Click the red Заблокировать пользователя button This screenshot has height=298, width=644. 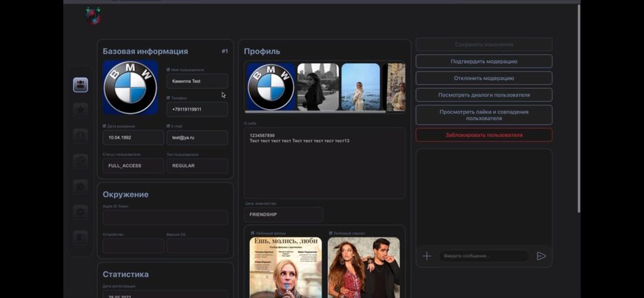click(484, 135)
